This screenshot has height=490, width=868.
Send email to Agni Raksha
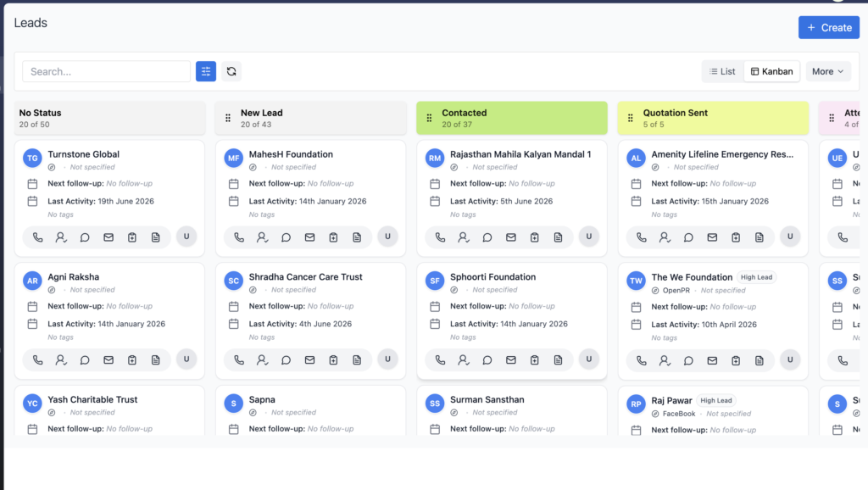108,360
